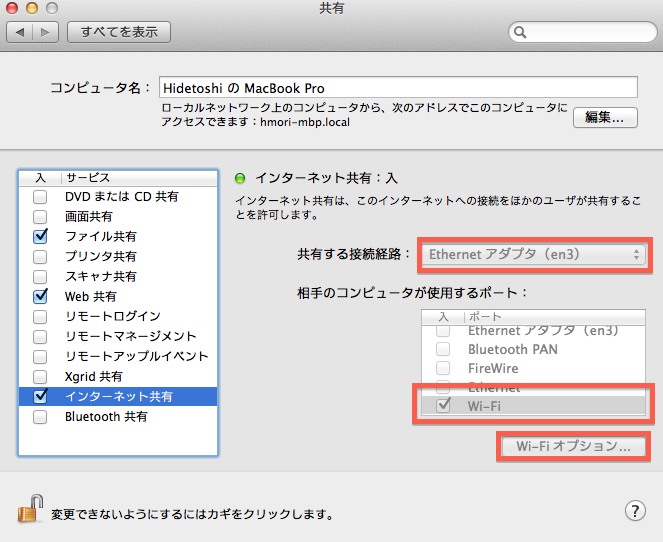Select the インターネット共有 service row
The image size is (663, 542).
pyautogui.click(x=118, y=396)
